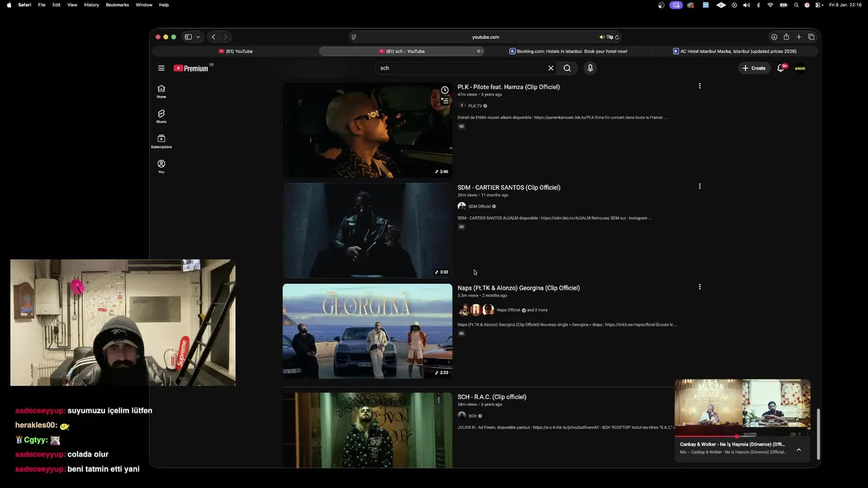Visit the SDM Officiel channel
The image size is (868, 488).
[479, 206]
